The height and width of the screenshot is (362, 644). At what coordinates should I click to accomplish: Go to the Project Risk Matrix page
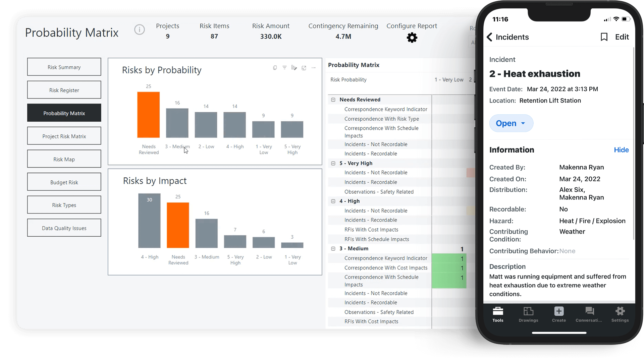64,136
